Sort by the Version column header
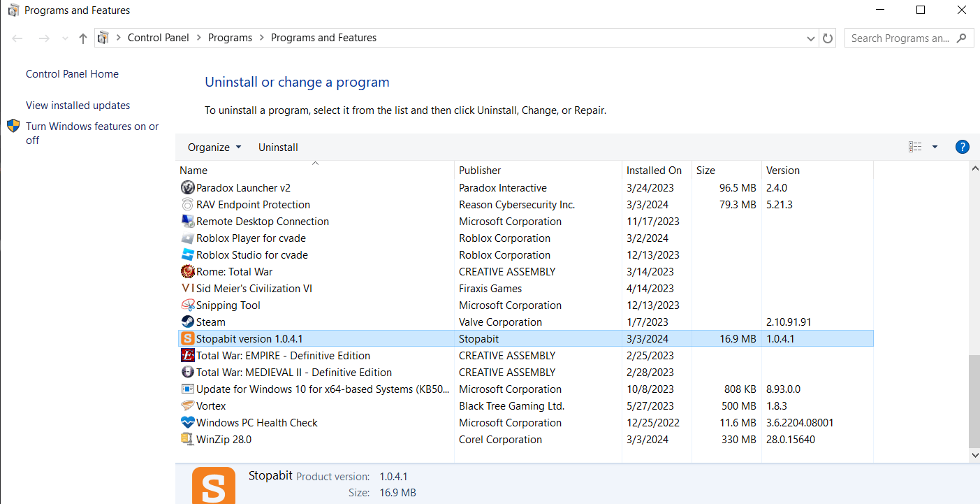980x504 pixels. tap(817, 170)
